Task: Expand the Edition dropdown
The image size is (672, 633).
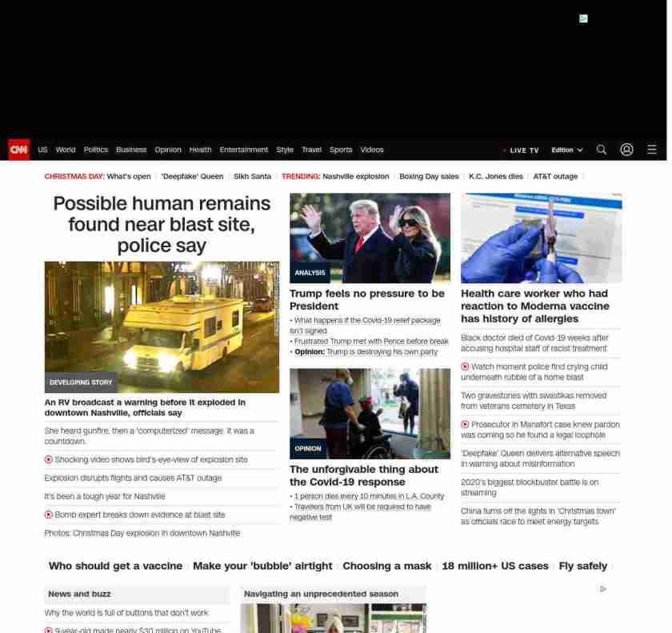Action: click(x=566, y=150)
